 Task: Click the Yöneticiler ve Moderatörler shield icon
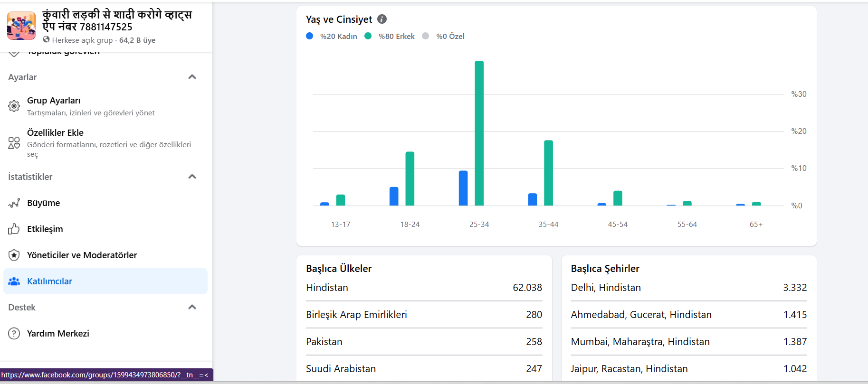click(x=14, y=255)
